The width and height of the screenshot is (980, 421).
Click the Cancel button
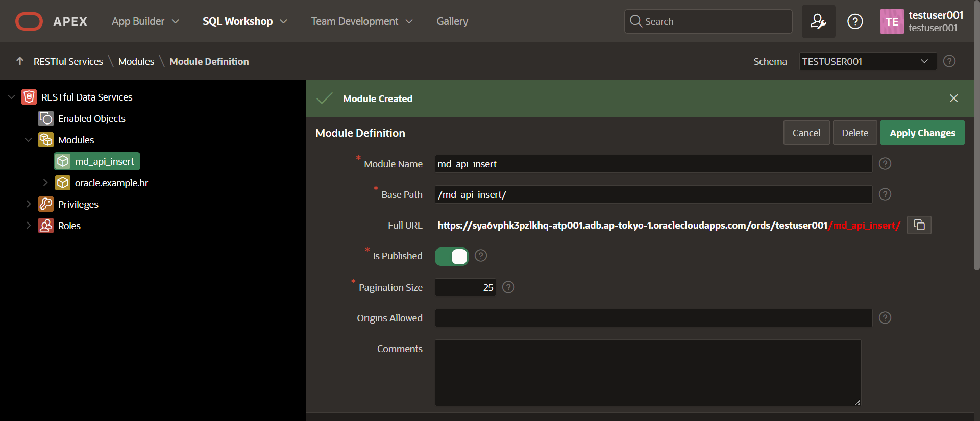coord(806,133)
